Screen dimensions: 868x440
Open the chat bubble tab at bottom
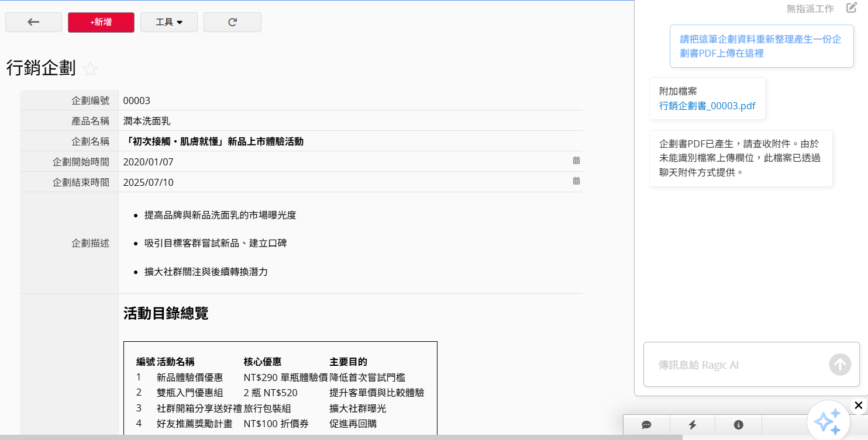coord(646,425)
